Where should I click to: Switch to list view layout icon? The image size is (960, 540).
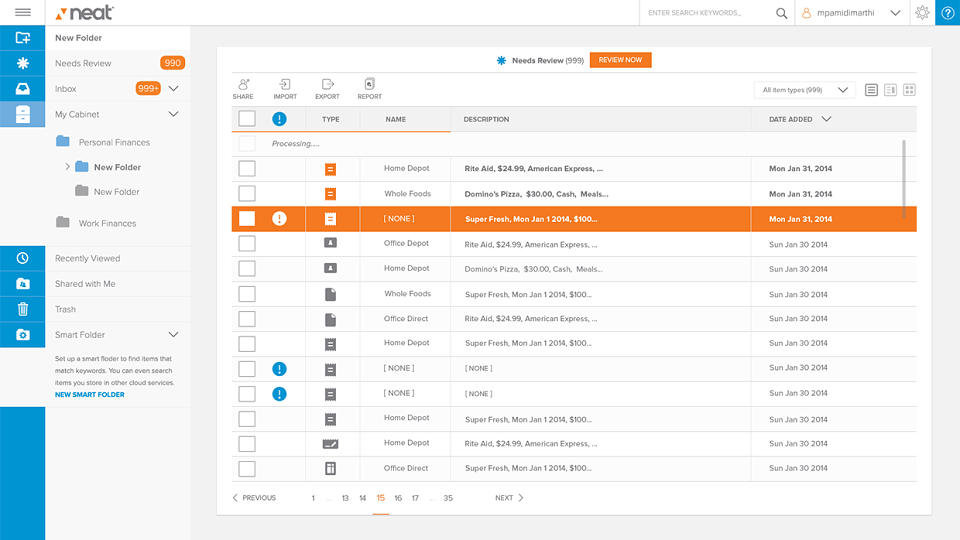tap(871, 90)
